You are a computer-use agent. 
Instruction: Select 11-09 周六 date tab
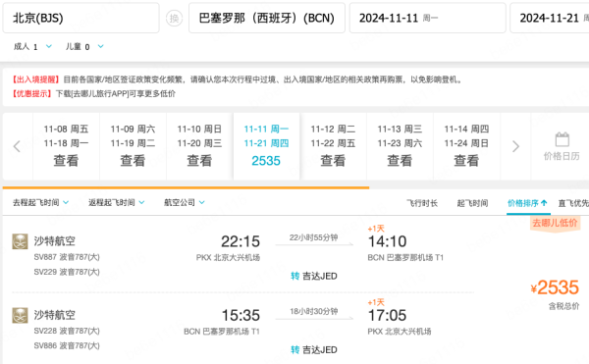pyautogui.click(x=133, y=146)
